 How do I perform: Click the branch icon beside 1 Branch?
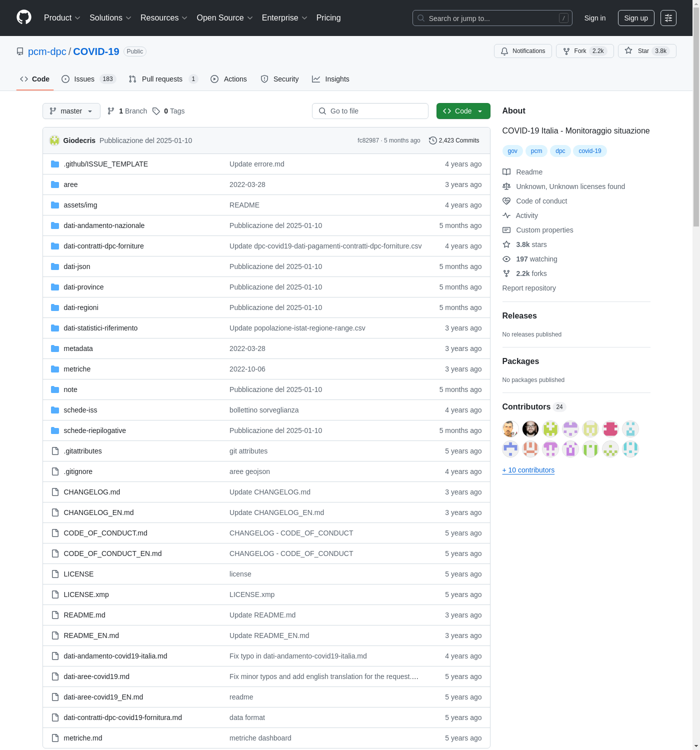(111, 111)
